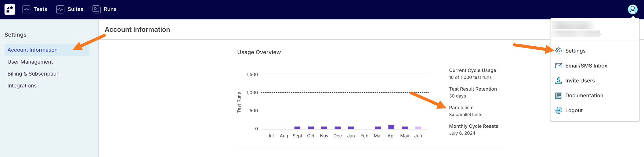Click the June bar in usage chart

click(x=418, y=128)
